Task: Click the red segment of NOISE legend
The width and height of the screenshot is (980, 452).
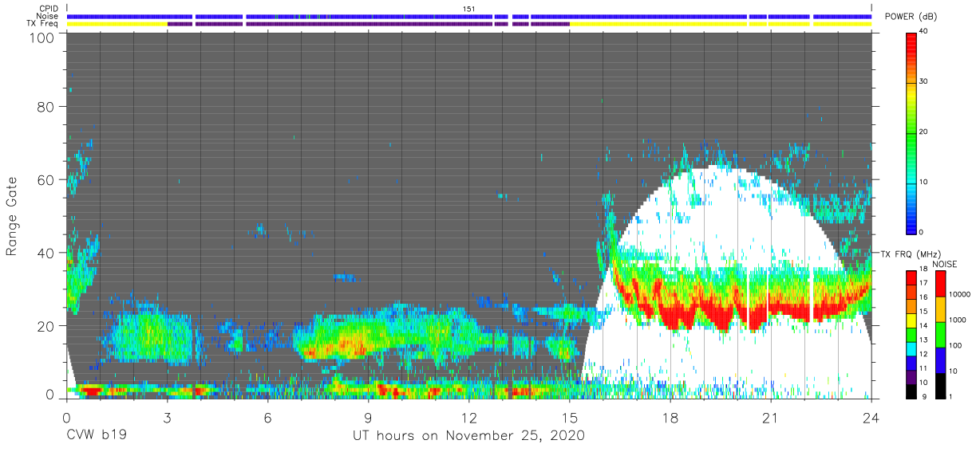Action: pos(940,284)
